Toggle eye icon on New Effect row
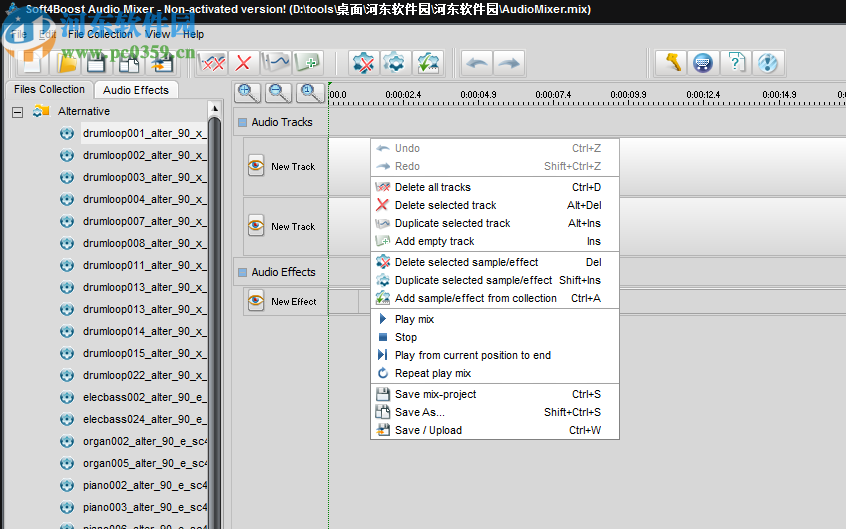 pyautogui.click(x=256, y=301)
